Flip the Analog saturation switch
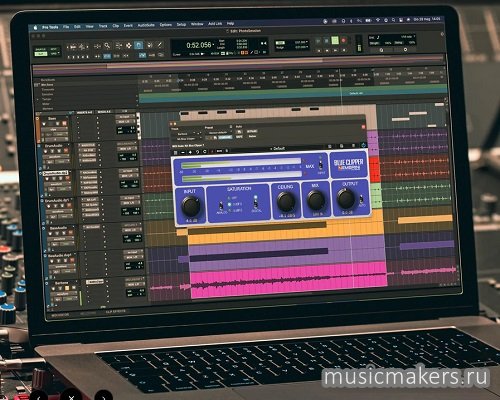500x400 pixels. point(221,205)
